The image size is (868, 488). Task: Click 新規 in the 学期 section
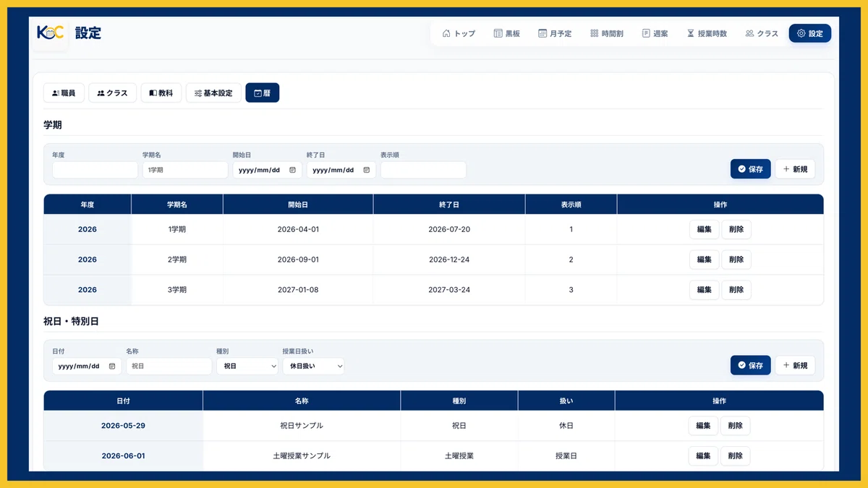click(x=795, y=169)
